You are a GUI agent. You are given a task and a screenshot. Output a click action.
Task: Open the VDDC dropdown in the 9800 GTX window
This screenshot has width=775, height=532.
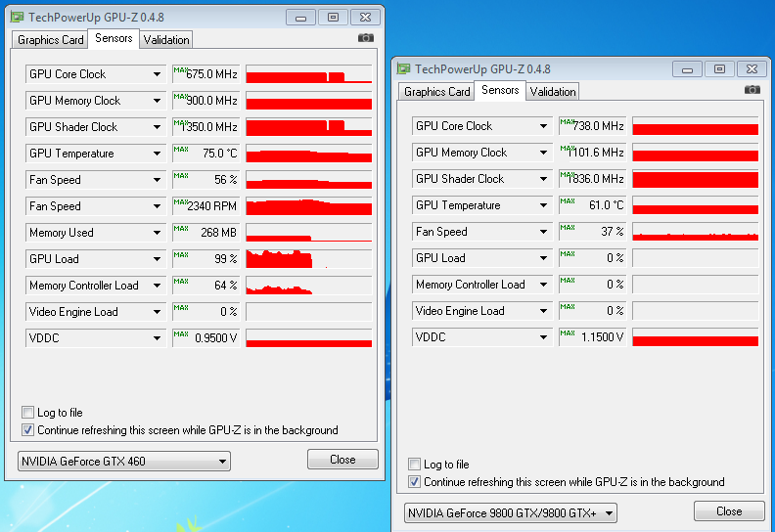(x=481, y=337)
